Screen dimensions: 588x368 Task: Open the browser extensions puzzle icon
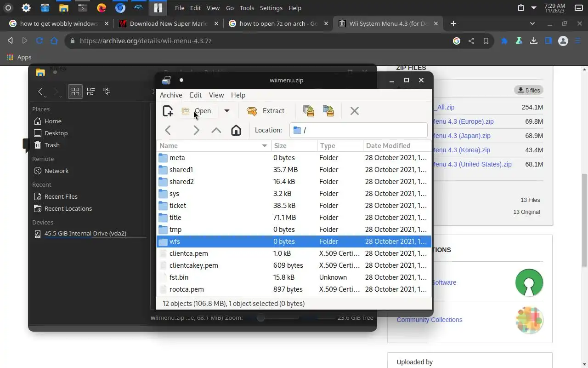(x=504, y=41)
